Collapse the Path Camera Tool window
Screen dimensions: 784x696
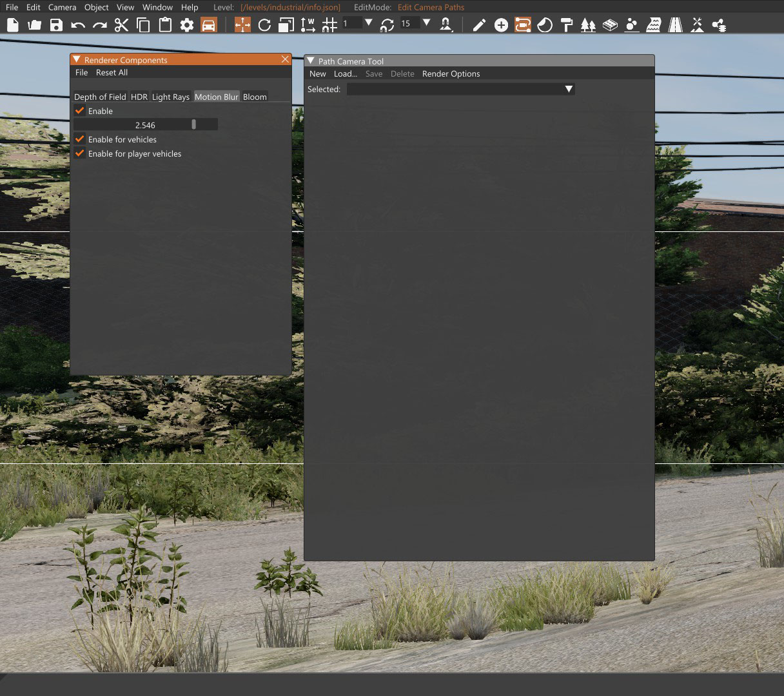pos(311,61)
